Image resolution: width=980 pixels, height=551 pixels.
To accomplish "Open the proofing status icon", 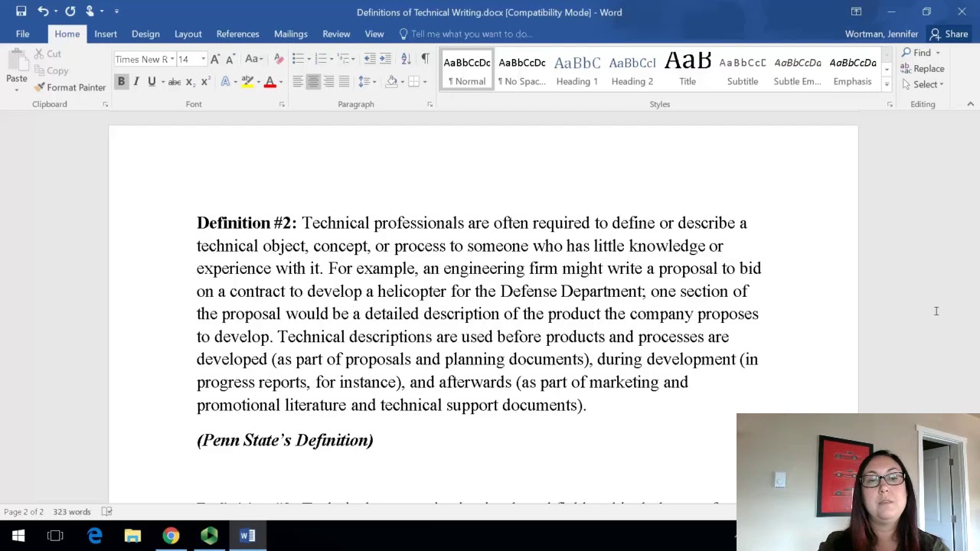I will pos(107,512).
